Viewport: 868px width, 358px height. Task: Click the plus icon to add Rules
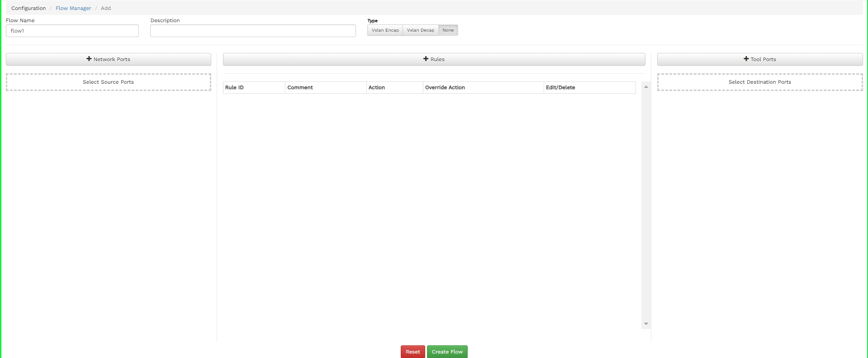426,59
